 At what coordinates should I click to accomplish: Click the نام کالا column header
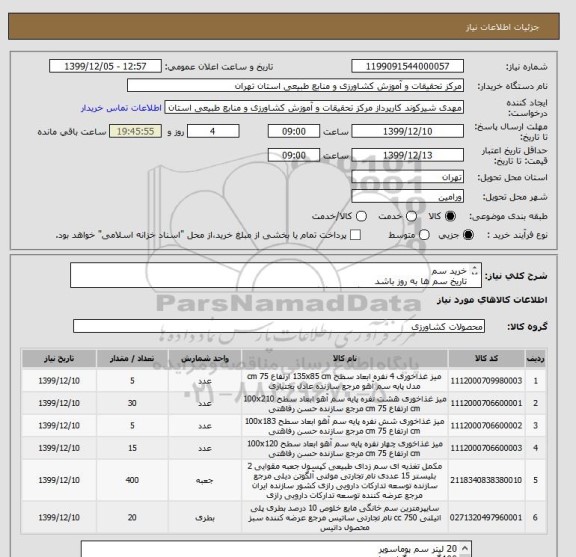click(345, 359)
